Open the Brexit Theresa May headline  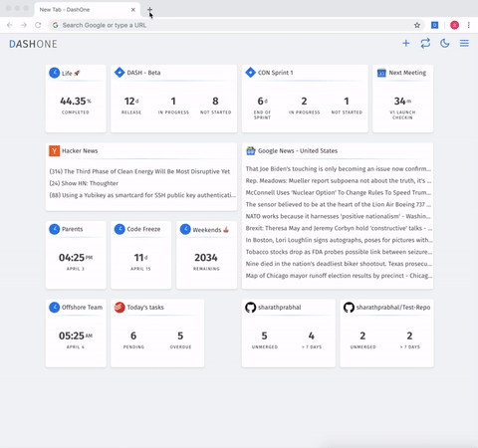[339, 228]
